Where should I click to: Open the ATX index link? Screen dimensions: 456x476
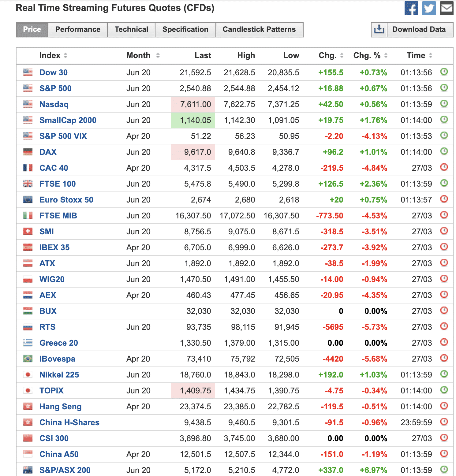coord(47,263)
